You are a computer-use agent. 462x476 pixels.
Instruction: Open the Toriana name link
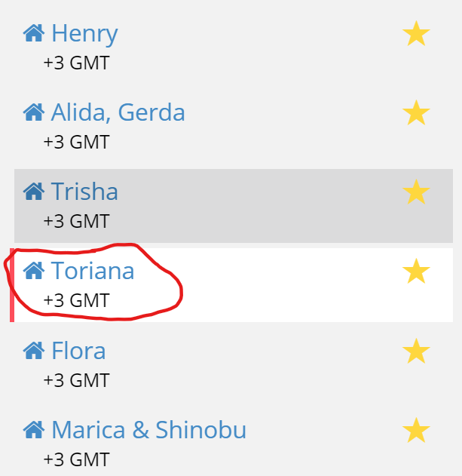[x=93, y=271]
